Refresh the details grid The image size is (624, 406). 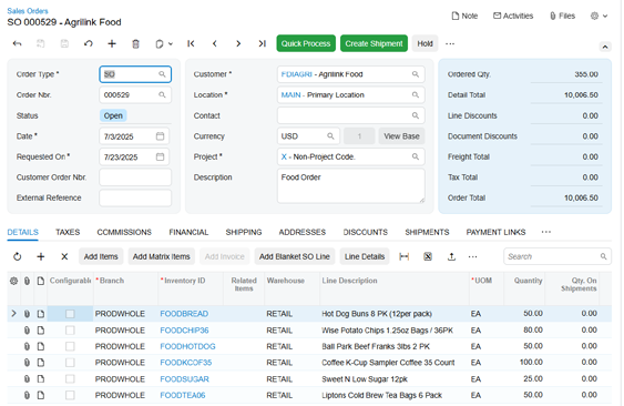coord(17,257)
